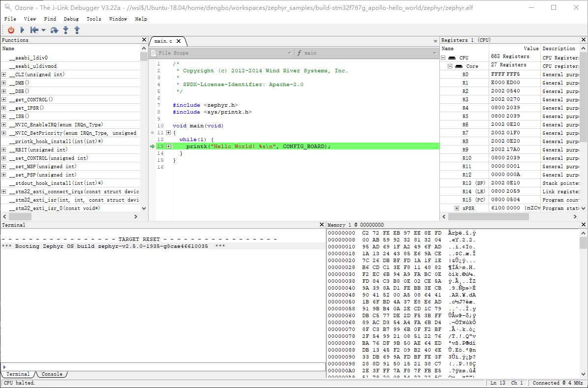Select the R13 (SP) register row
This screenshot has width=588, height=388.
point(510,183)
